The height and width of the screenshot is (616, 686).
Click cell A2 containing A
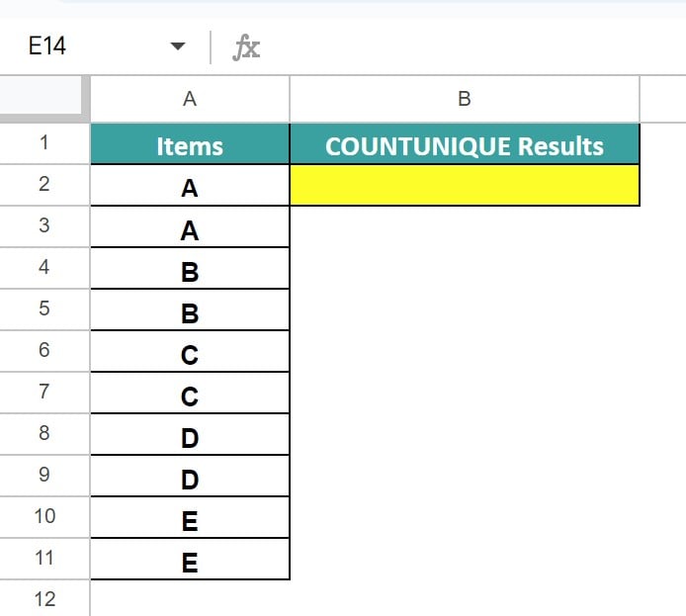point(190,185)
